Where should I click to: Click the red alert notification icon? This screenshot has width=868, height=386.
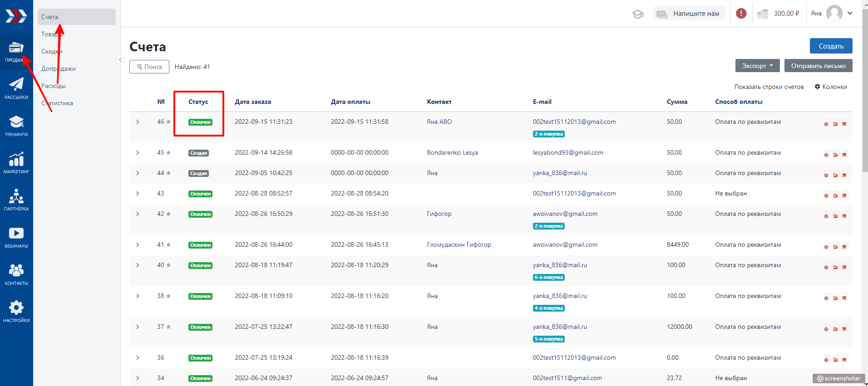tap(741, 14)
